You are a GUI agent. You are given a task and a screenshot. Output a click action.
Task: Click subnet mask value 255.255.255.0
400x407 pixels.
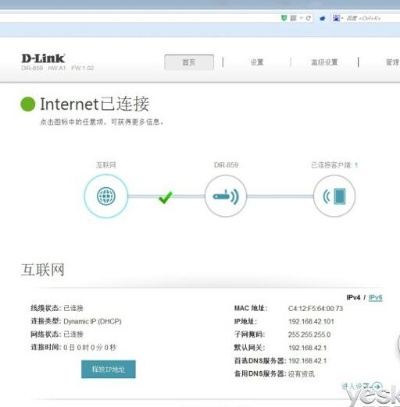pos(309,334)
